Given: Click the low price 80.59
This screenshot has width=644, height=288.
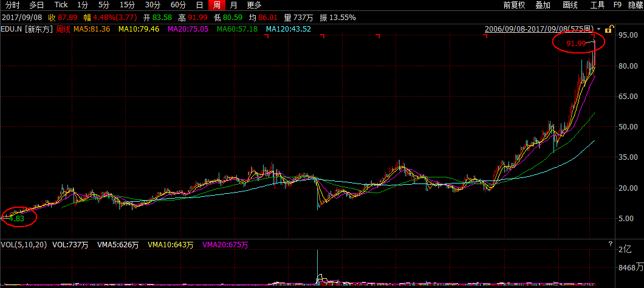Looking at the screenshot, I should [x=233, y=18].
